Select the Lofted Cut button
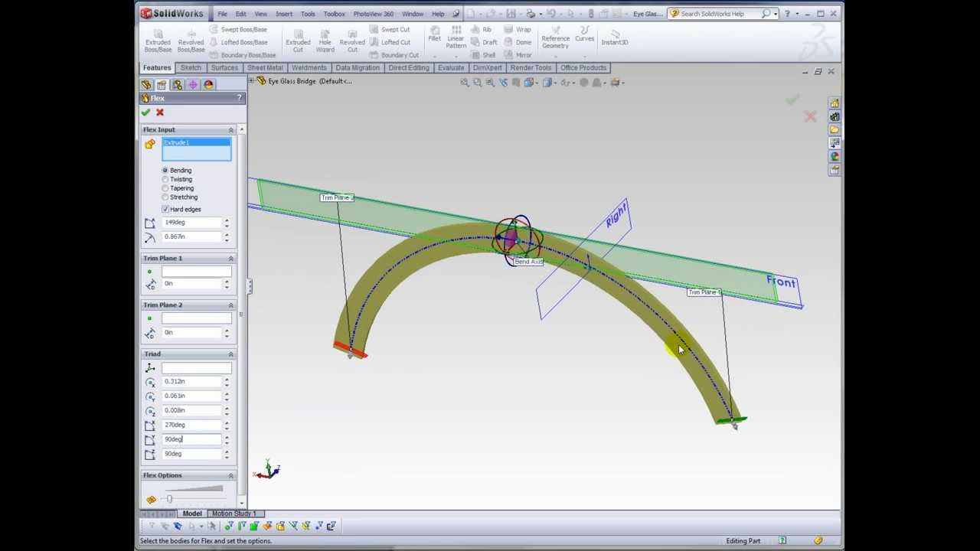This screenshot has width=980, height=551. coord(390,42)
